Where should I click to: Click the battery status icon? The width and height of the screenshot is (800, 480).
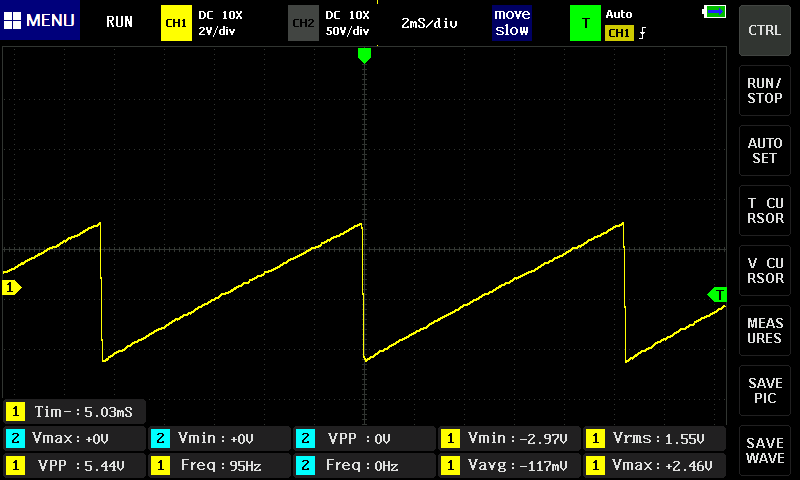(716, 12)
